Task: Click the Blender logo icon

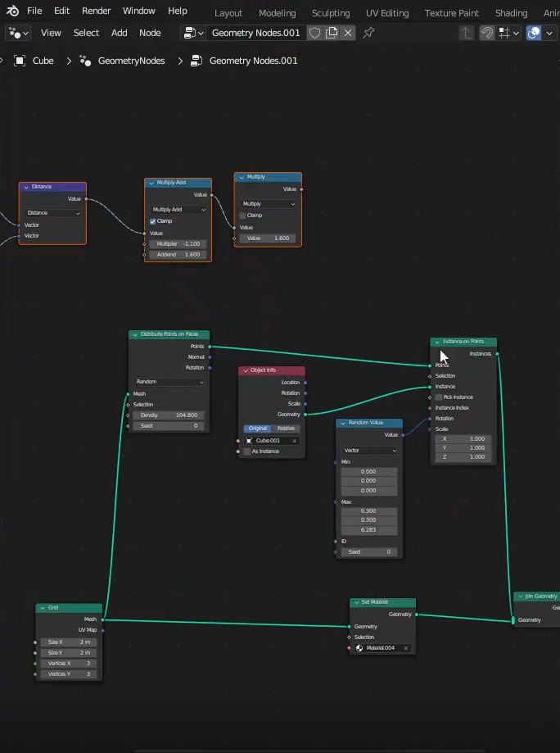Action: click(13, 11)
